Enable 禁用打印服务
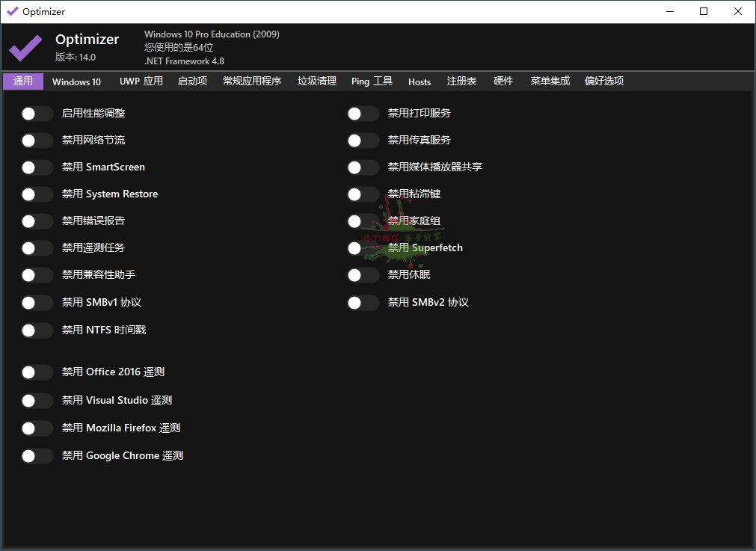 click(x=363, y=113)
